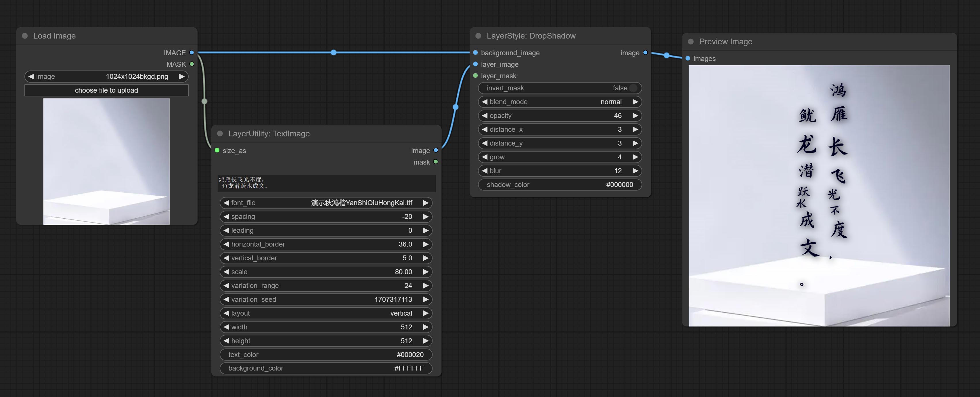
Task: Select next image file with the right arrow
Action: point(182,77)
